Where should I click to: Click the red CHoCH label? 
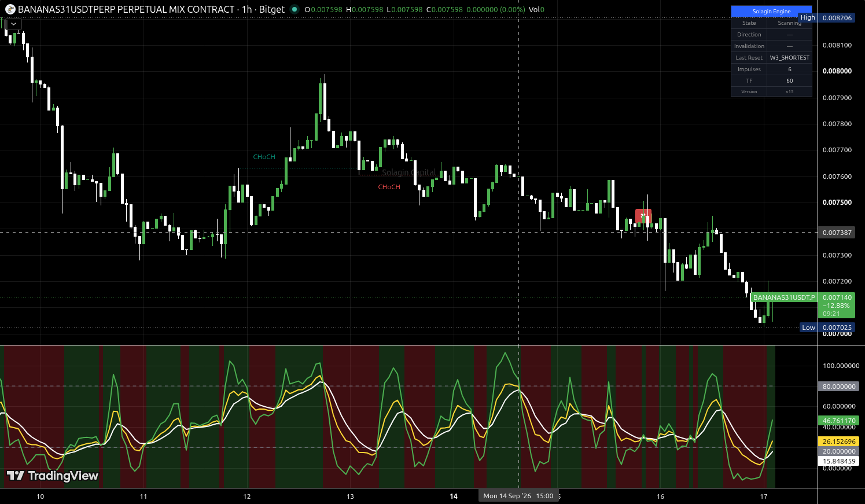click(389, 187)
